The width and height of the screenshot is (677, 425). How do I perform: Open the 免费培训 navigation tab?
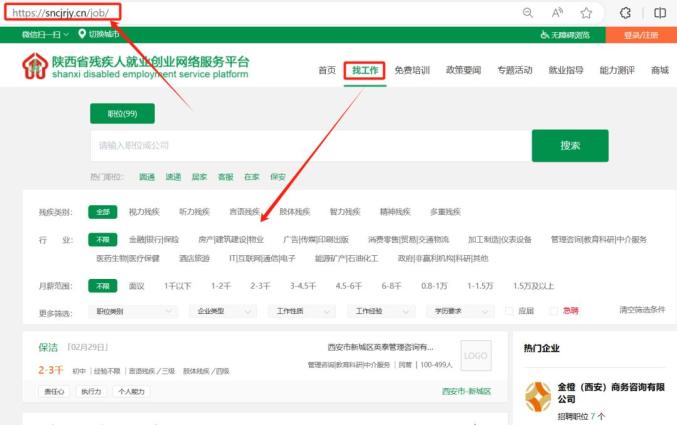pos(411,70)
